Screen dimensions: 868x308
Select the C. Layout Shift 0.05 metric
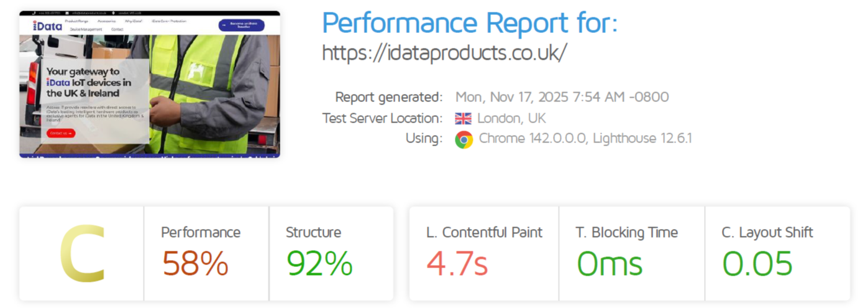[757, 263]
